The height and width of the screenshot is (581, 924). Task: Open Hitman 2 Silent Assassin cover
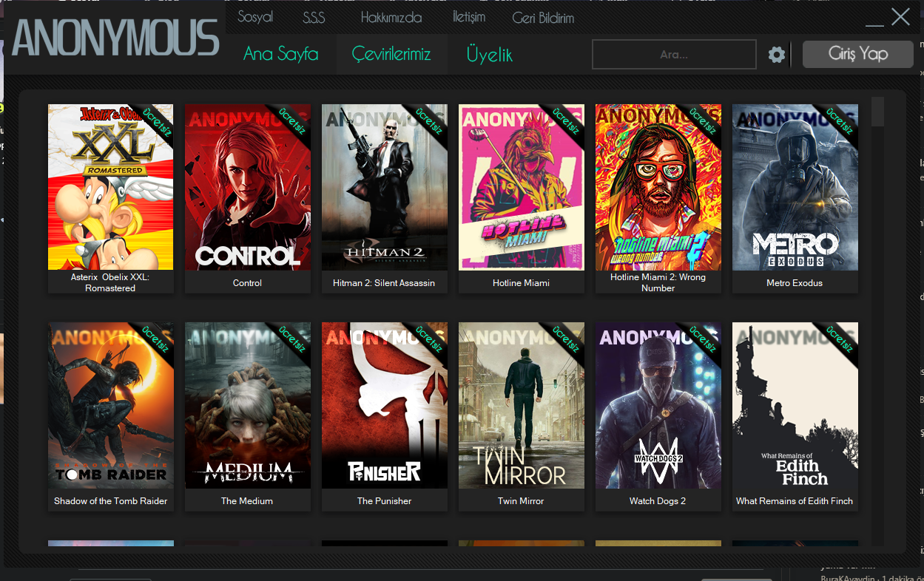click(x=385, y=187)
